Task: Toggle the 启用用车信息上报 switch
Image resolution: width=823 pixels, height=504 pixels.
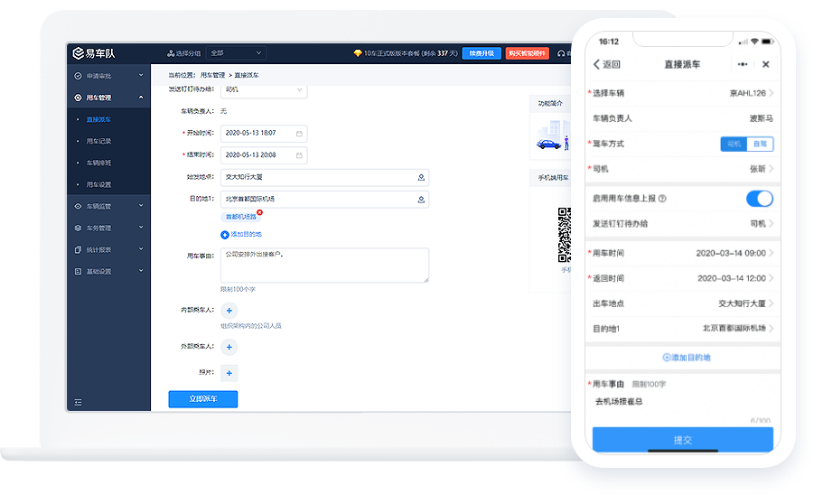Action: (759, 199)
